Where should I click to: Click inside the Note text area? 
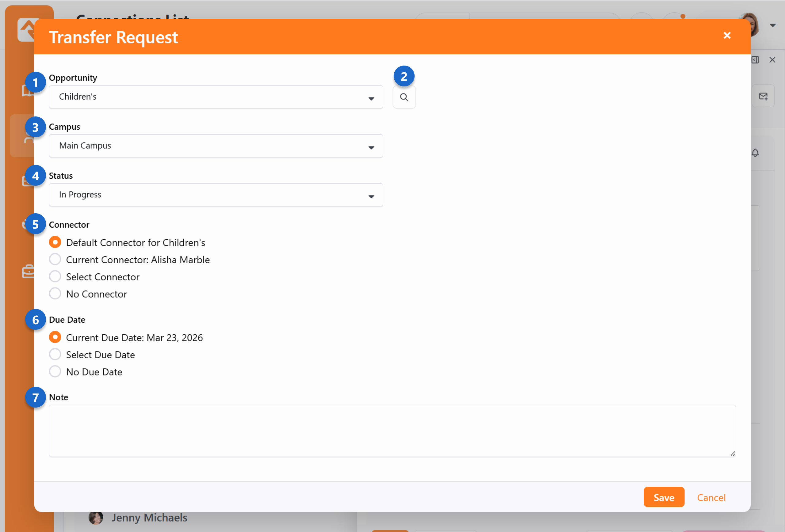(392, 431)
